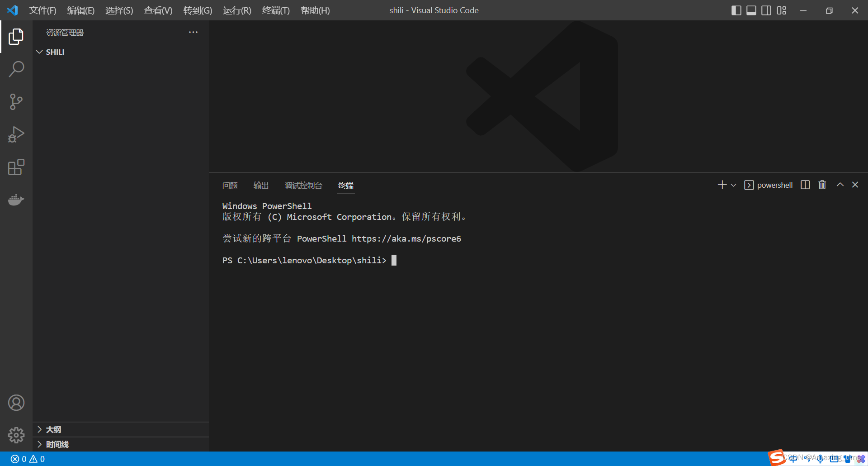Switch to the 输出 output tab
This screenshot has width=868, height=466.
point(261,185)
